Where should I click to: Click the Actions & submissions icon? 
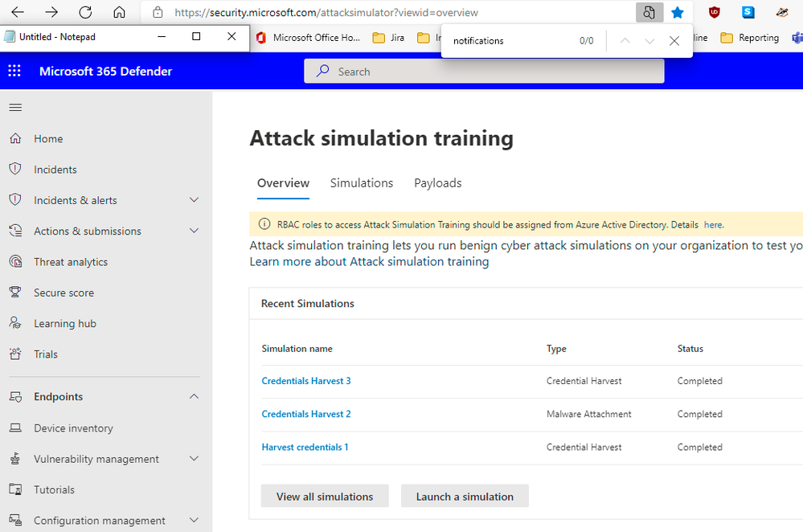pos(15,231)
